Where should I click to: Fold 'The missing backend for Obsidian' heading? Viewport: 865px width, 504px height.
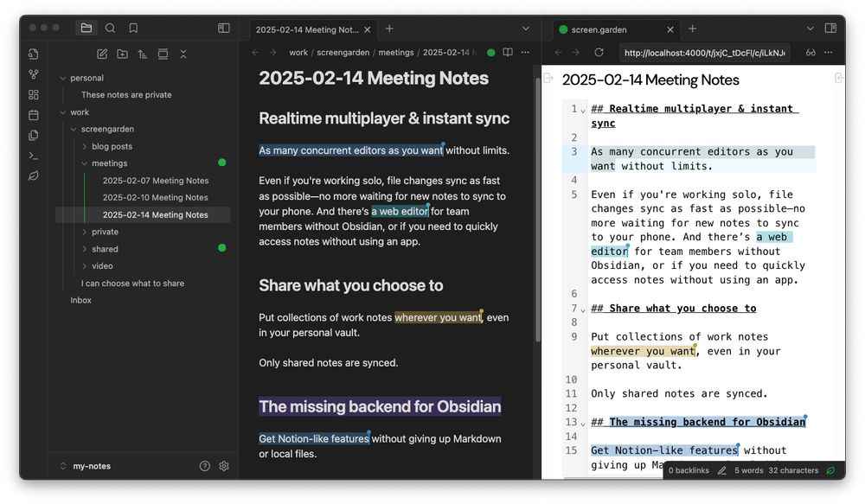tap(583, 424)
